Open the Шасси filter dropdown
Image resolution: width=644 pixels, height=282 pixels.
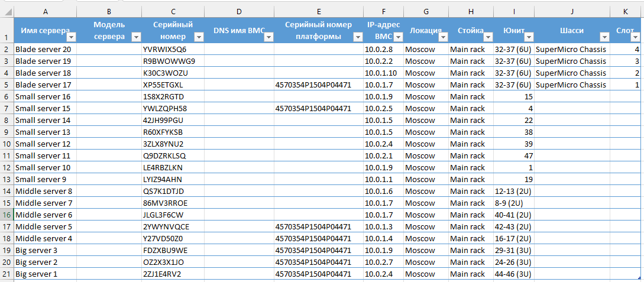point(605,37)
